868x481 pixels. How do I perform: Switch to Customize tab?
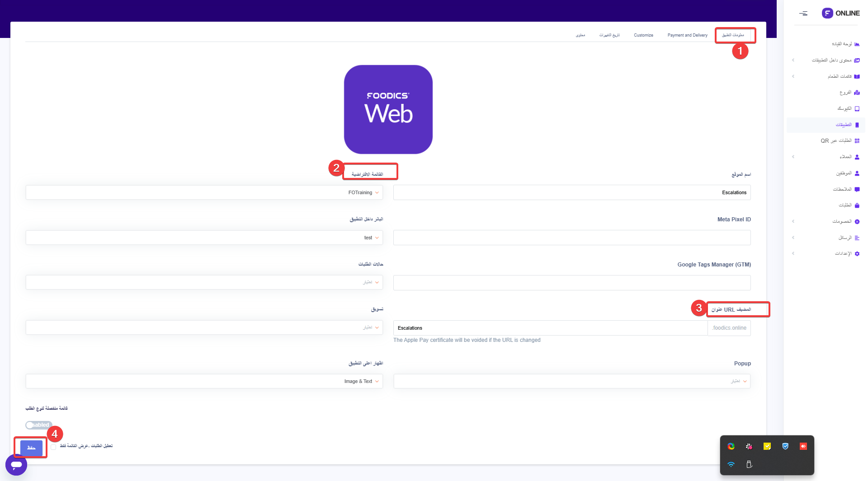click(643, 35)
